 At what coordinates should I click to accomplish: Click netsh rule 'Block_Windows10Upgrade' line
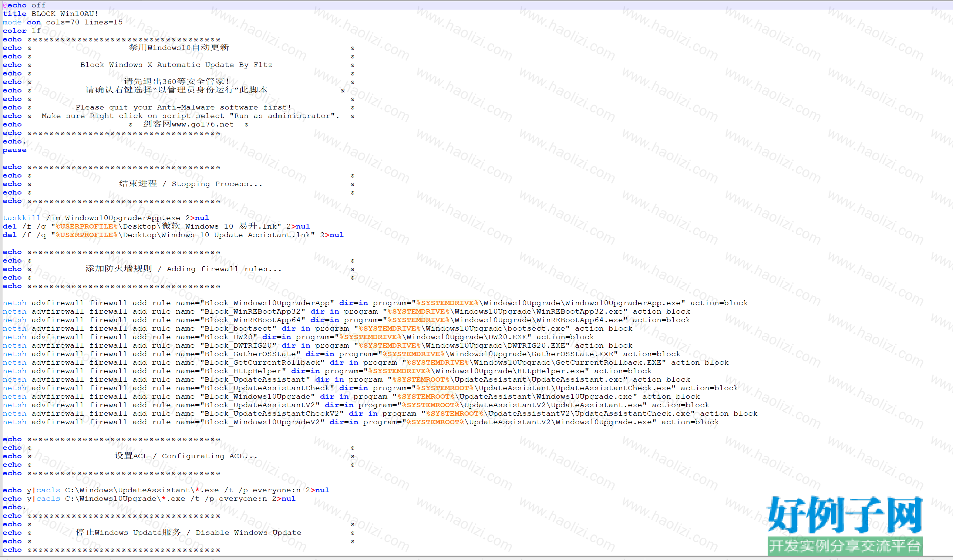[351, 397]
